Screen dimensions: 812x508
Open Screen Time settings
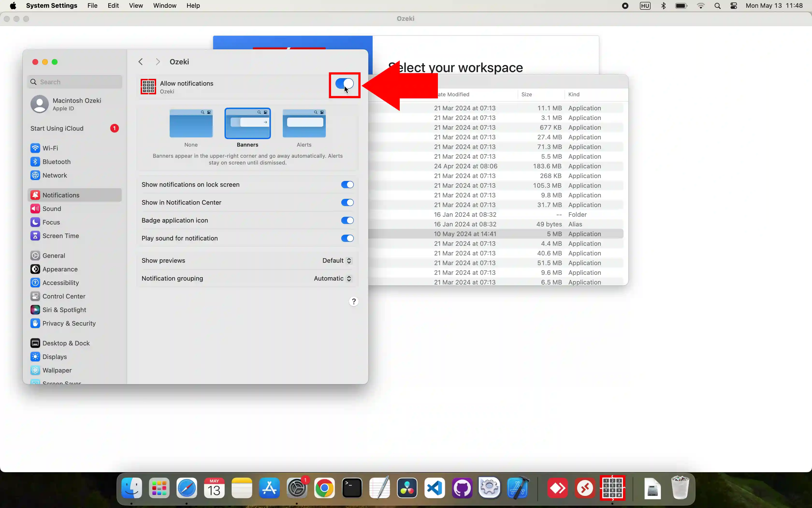click(x=75, y=236)
